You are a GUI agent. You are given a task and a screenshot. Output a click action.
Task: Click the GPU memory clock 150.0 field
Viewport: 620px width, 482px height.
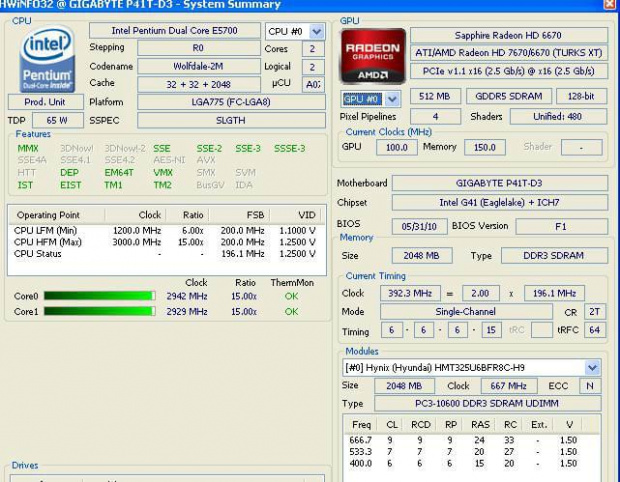485,147
